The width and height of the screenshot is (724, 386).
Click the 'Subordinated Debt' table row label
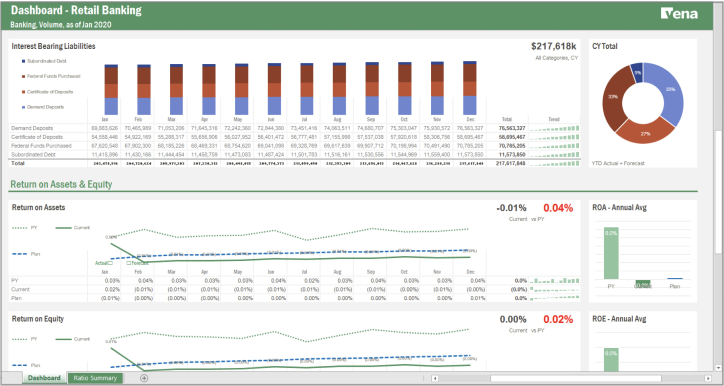(33, 154)
